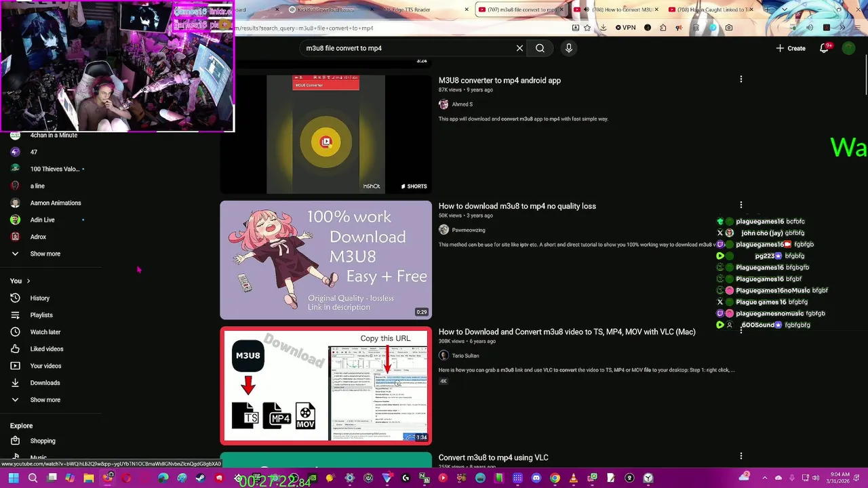Clear the YouTube search box with X
The width and height of the screenshot is (868, 488).
click(519, 48)
